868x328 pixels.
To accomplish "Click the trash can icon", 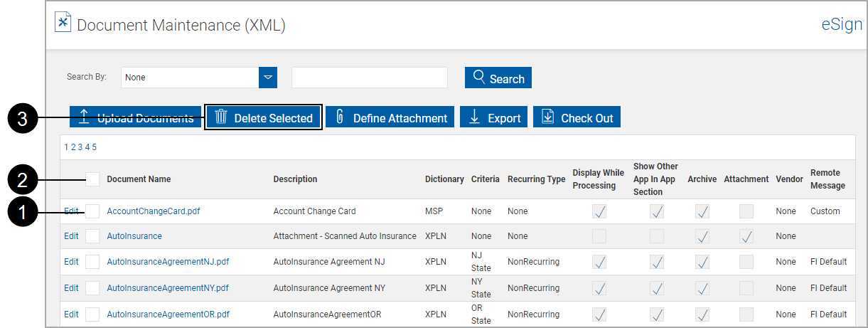I will 220,117.
